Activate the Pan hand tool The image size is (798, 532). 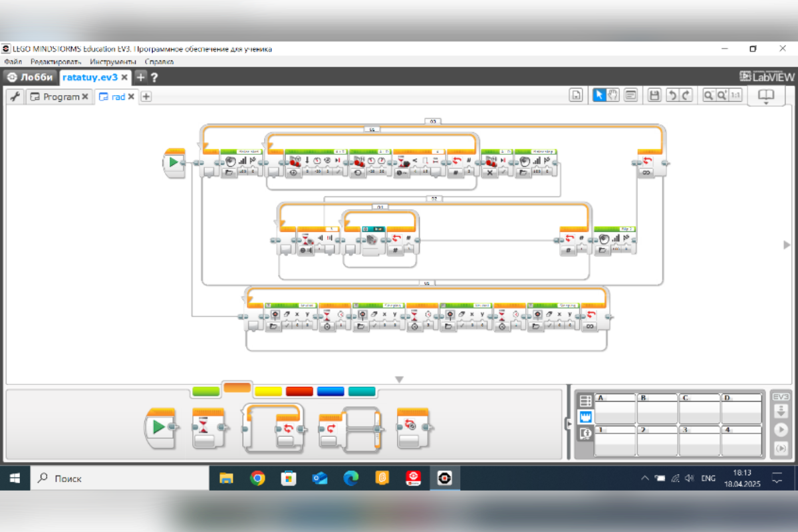(612, 95)
